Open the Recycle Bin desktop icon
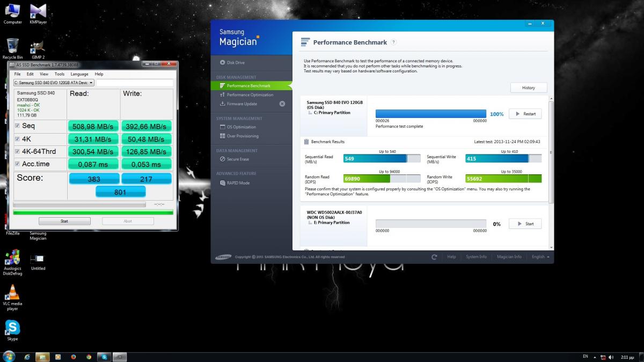This screenshot has width=644, height=362. [x=12, y=49]
